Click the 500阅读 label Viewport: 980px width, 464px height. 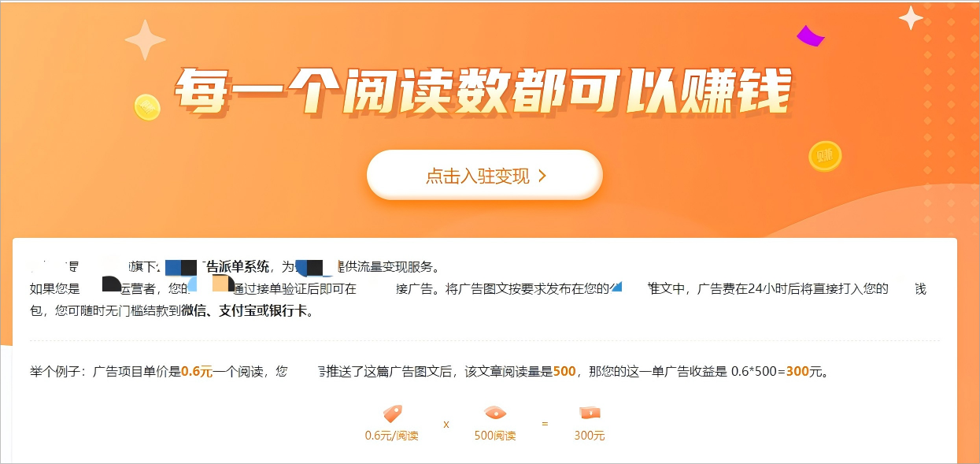pos(495,436)
